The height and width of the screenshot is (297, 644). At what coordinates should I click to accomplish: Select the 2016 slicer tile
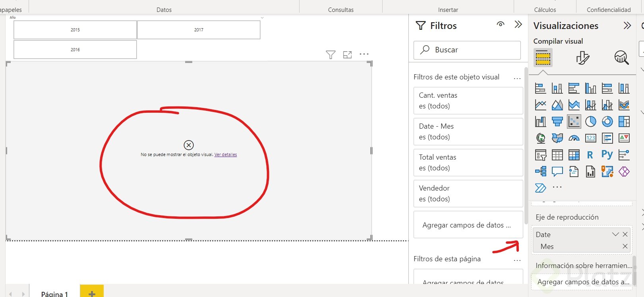[75, 50]
